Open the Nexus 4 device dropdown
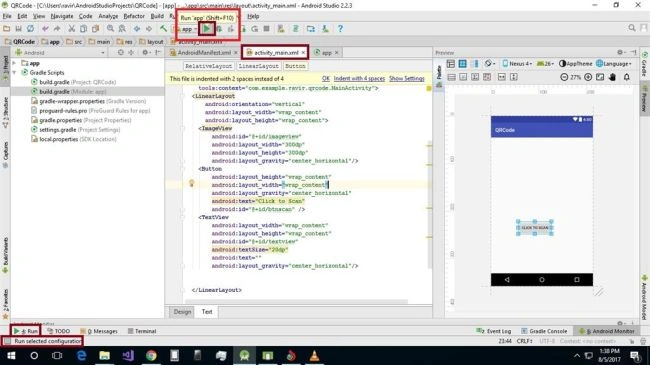Screen dimensions: 650x365 pos(517,63)
